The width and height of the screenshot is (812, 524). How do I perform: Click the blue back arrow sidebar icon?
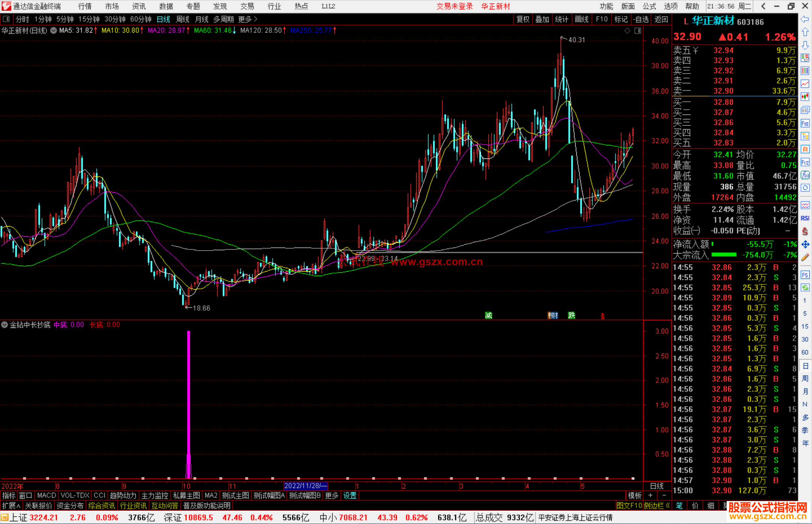(805, 19)
